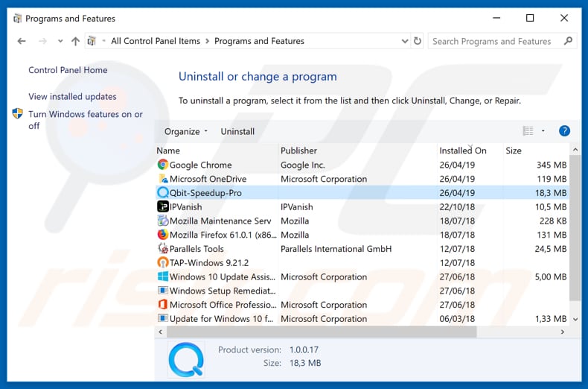Click the vertical scrollbar thumb
The image size is (588, 389).
coord(575,228)
